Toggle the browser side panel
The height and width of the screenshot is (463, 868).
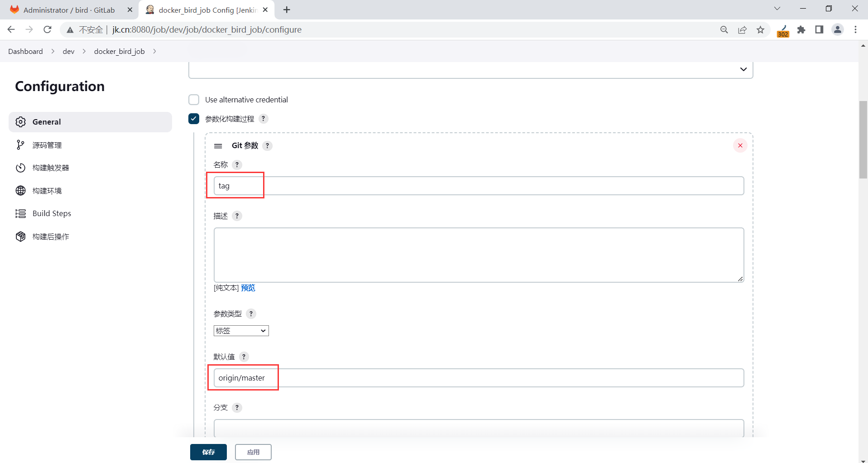pos(819,30)
